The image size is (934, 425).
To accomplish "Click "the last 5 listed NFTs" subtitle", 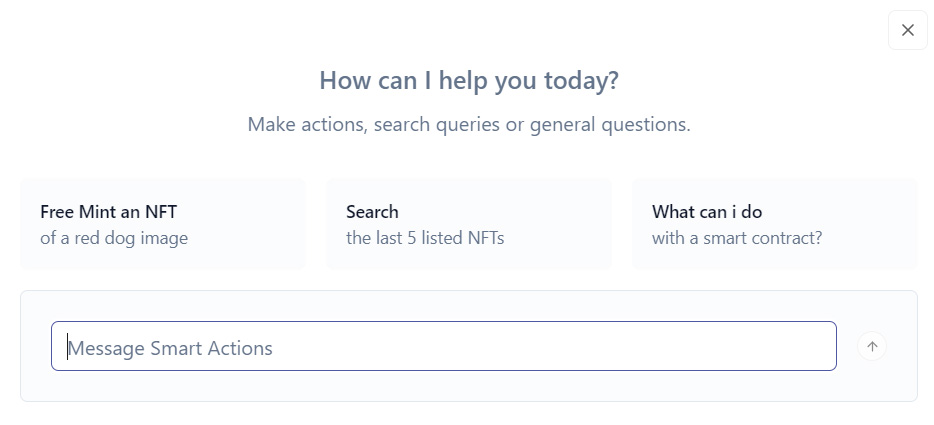I will (x=425, y=238).
